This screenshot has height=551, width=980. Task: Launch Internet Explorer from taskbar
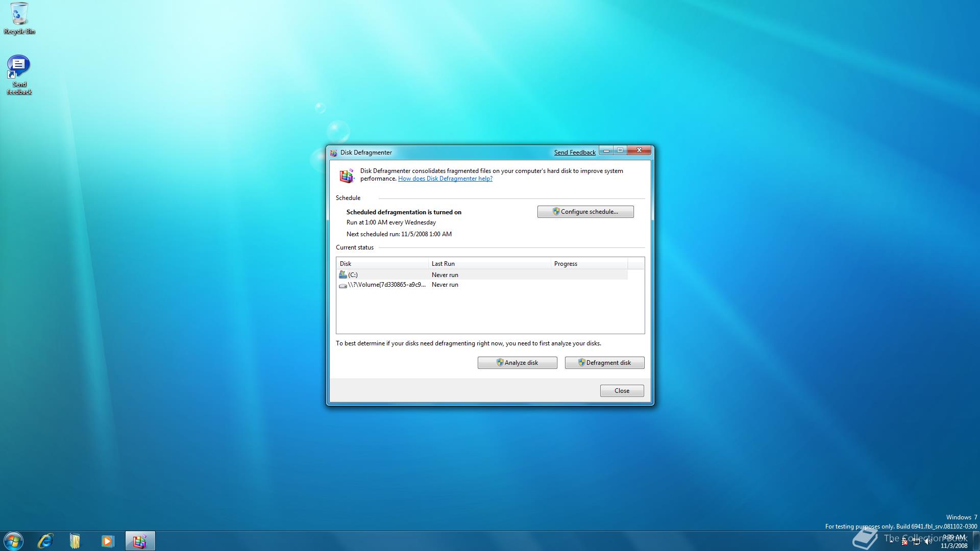(45, 541)
